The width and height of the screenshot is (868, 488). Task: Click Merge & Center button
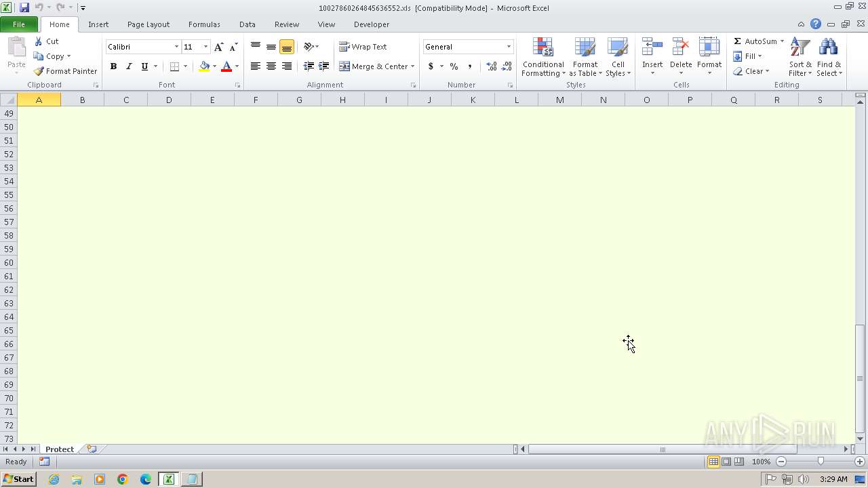(373, 66)
